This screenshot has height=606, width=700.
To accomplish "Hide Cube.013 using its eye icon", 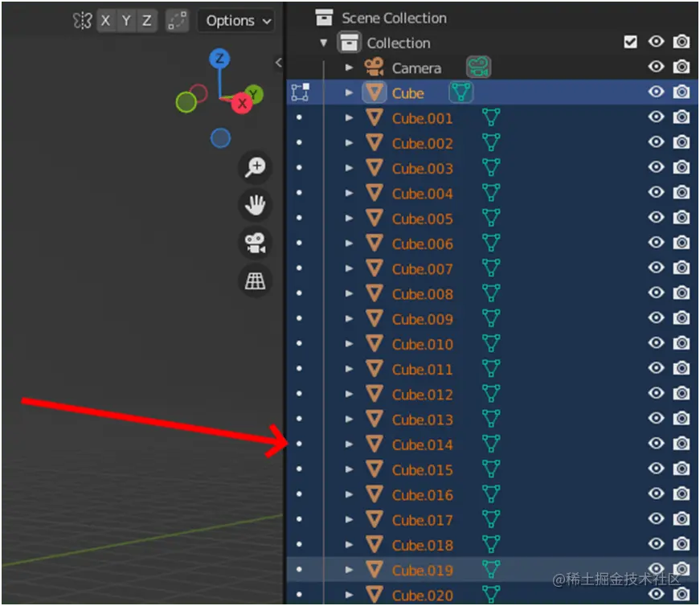I will coord(656,419).
